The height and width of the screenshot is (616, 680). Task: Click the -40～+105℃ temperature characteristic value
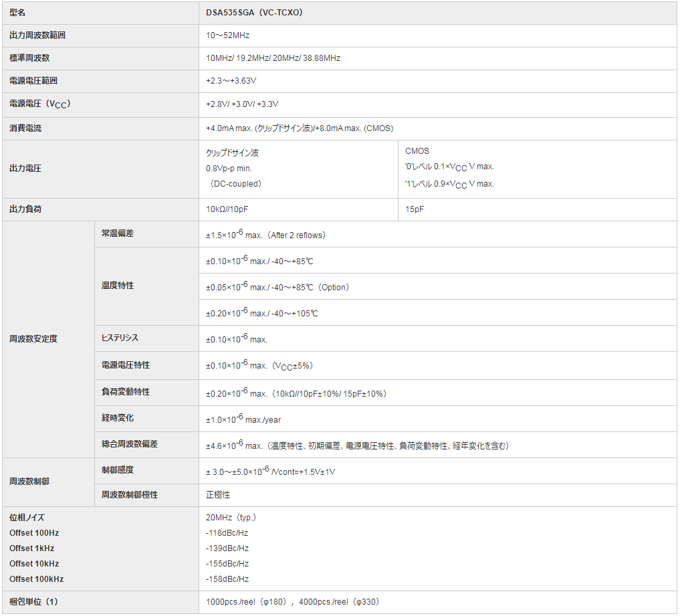coord(262,313)
